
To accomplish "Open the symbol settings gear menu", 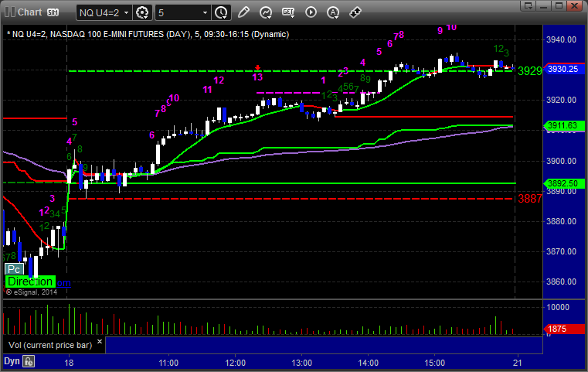I will tap(142, 13).
